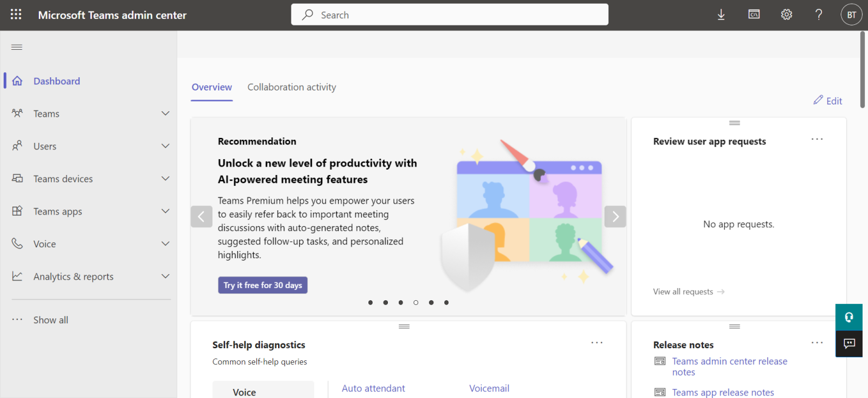Click the Recommendation heading text

(257, 141)
